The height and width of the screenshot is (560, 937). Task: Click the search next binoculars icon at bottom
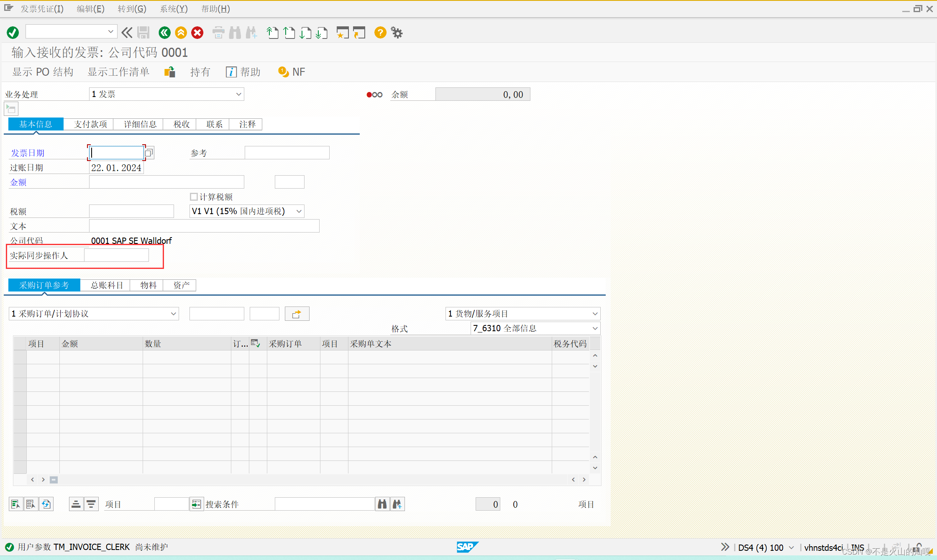pyautogui.click(x=397, y=504)
